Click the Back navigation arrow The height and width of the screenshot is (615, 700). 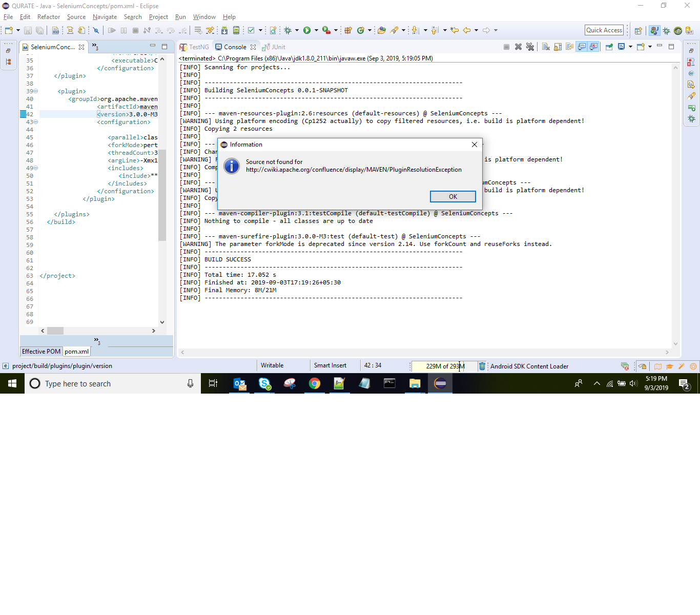[467, 31]
